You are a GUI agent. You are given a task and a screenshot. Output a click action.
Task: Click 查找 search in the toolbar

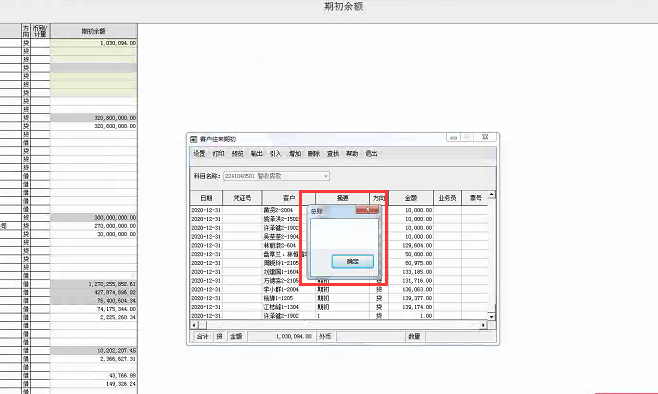333,154
